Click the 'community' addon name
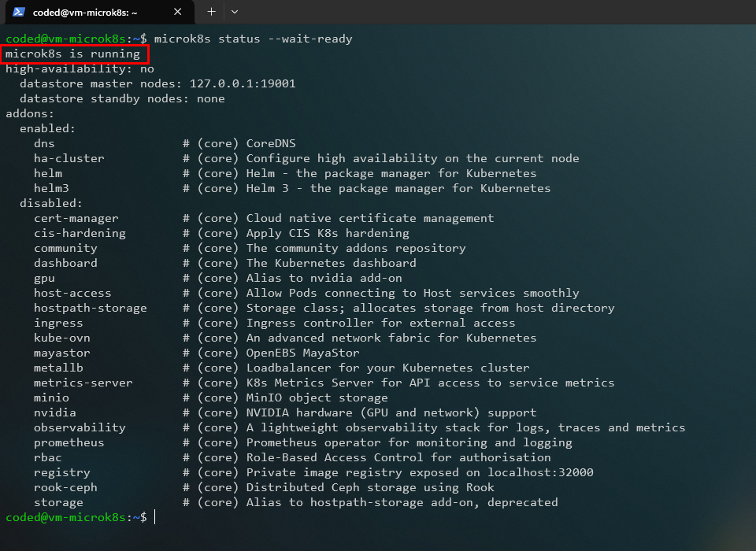The height and width of the screenshot is (551, 756). coord(65,248)
